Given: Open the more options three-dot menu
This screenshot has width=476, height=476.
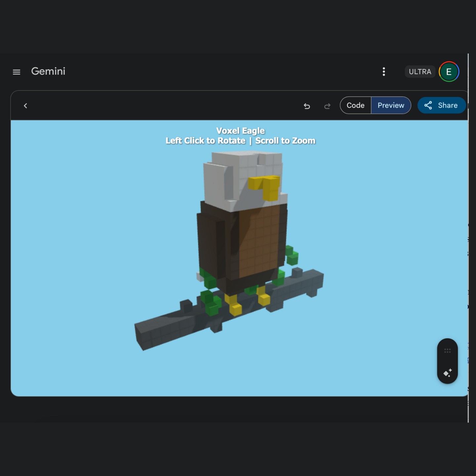Looking at the screenshot, I should 384,72.
